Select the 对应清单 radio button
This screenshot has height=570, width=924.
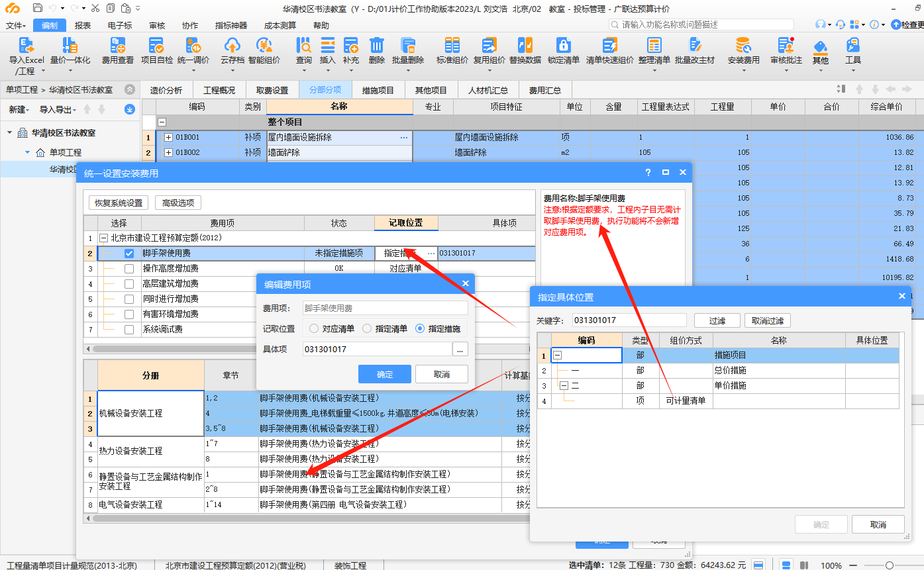[314, 328]
